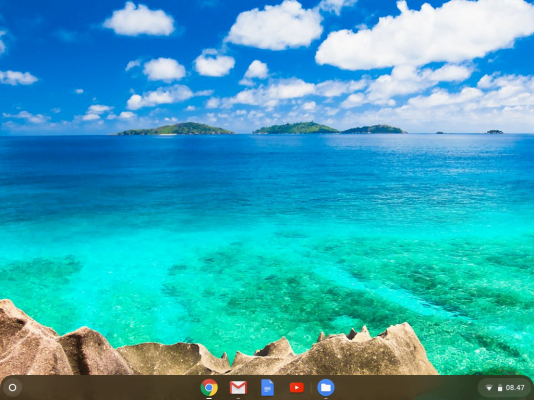Click empty shelf area right of Files
Screen dimensions: 534x400
(x=405, y=387)
